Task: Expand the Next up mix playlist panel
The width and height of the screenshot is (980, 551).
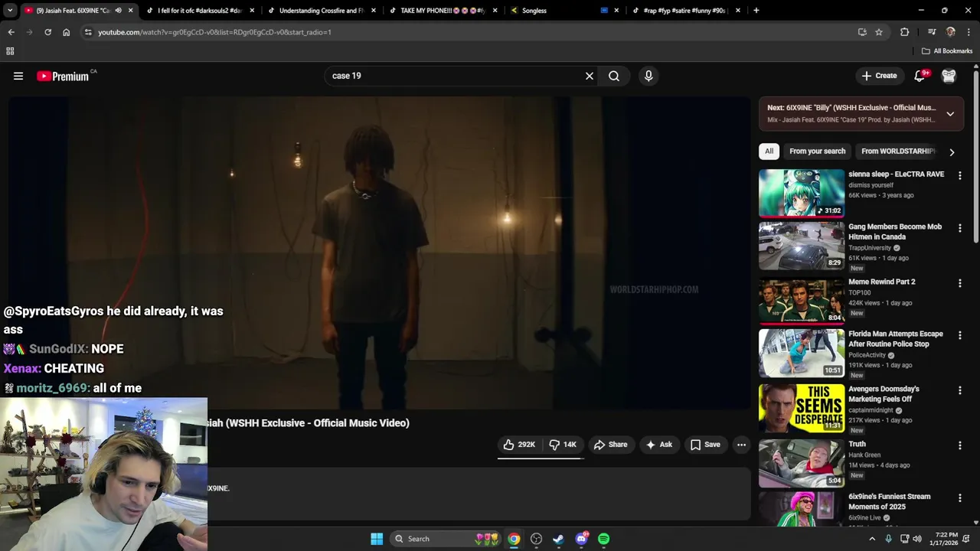Action: click(x=950, y=114)
